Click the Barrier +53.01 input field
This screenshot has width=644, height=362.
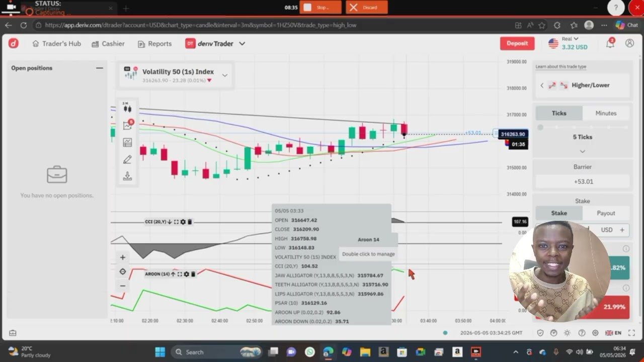pos(583,182)
